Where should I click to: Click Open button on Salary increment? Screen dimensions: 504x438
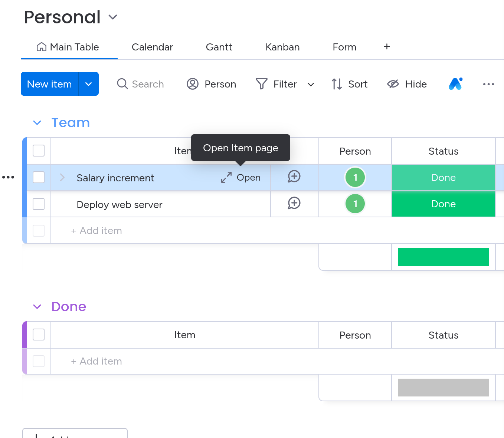coord(241,178)
